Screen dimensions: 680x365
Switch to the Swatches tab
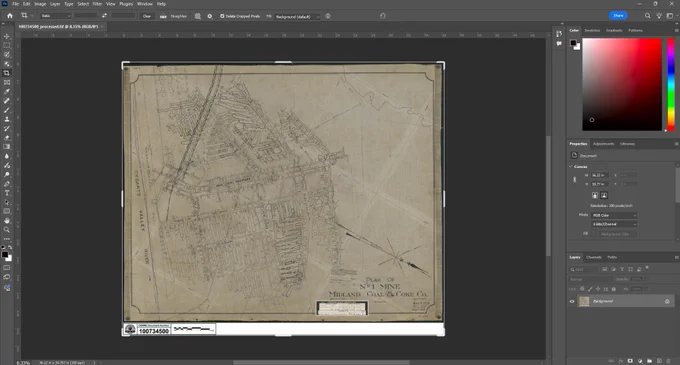592,30
